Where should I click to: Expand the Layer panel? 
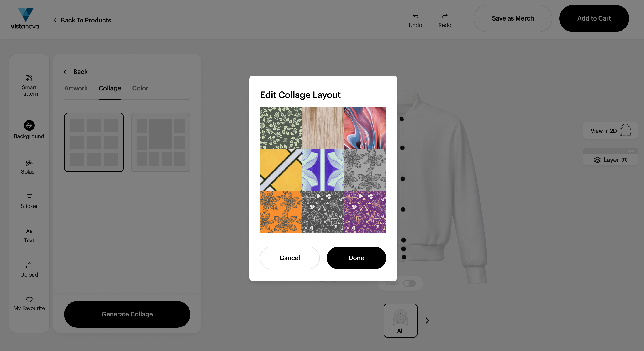(610, 160)
